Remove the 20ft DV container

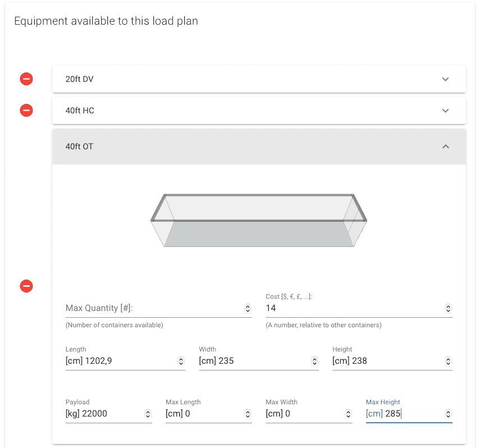26,79
